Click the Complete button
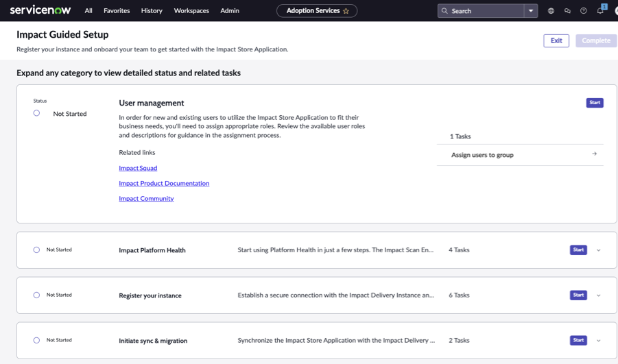The height and width of the screenshot is (364, 618). pyautogui.click(x=596, y=40)
